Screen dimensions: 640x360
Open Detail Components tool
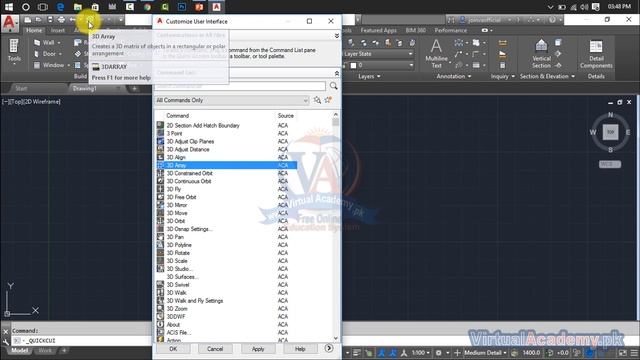click(x=596, y=54)
